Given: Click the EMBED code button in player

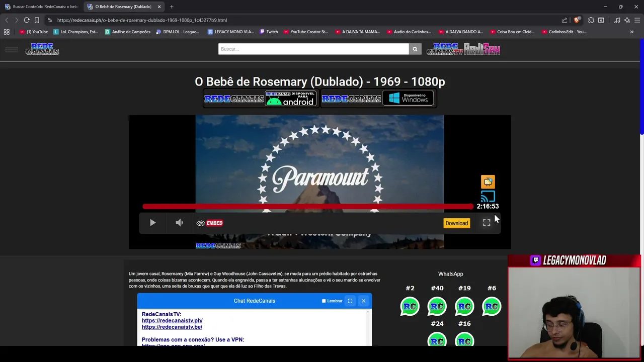Looking at the screenshot, I should [210, 223].
